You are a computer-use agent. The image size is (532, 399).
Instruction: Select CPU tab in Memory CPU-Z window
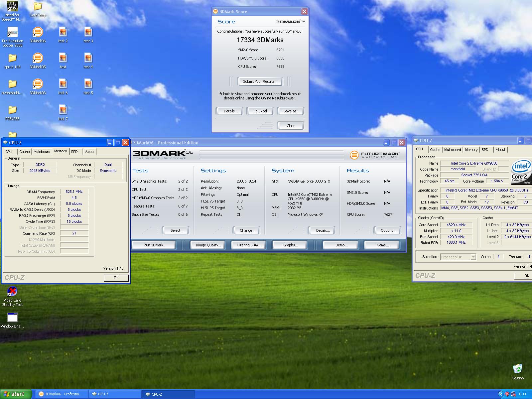(x=9, y=152)
